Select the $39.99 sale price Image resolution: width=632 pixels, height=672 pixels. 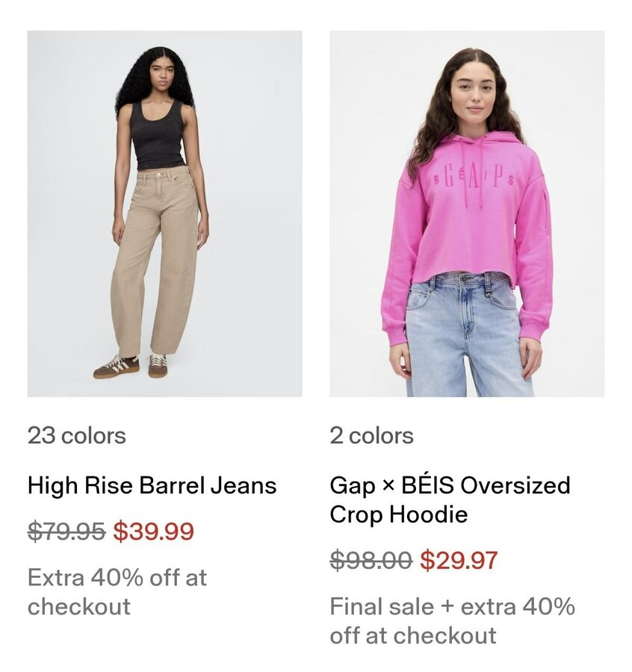(x=153, y=532)
